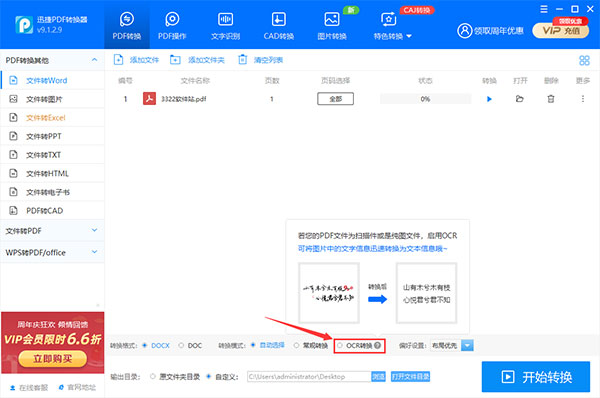
Task: Start converting 3322软件站.pdf with play icon
Action: (489, 99)
